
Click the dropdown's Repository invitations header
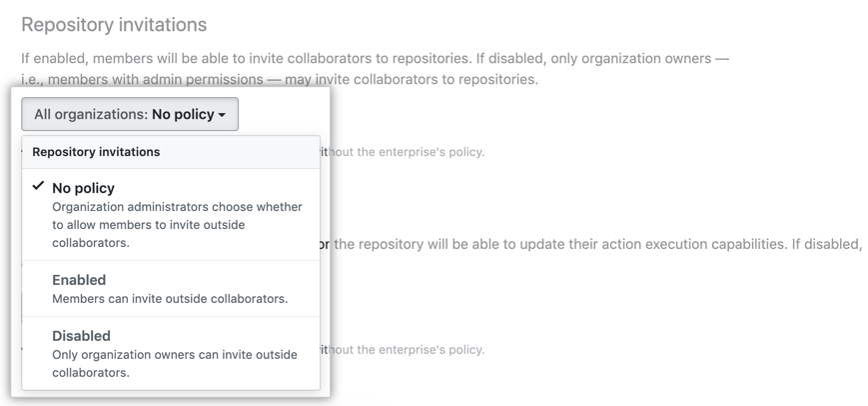coord(96,152)
